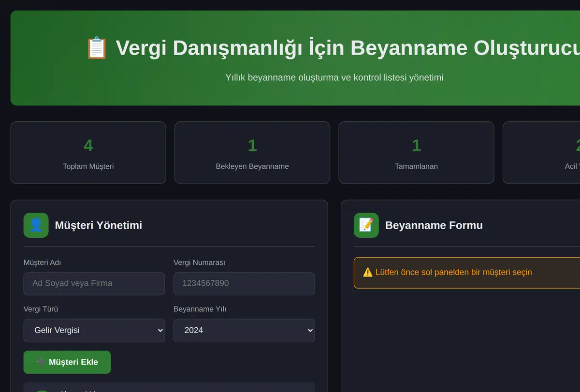Click the Müşteri Adı label
Image resolution: width=580 pixels, height=392 pixels.
click(x=43, y=262)
